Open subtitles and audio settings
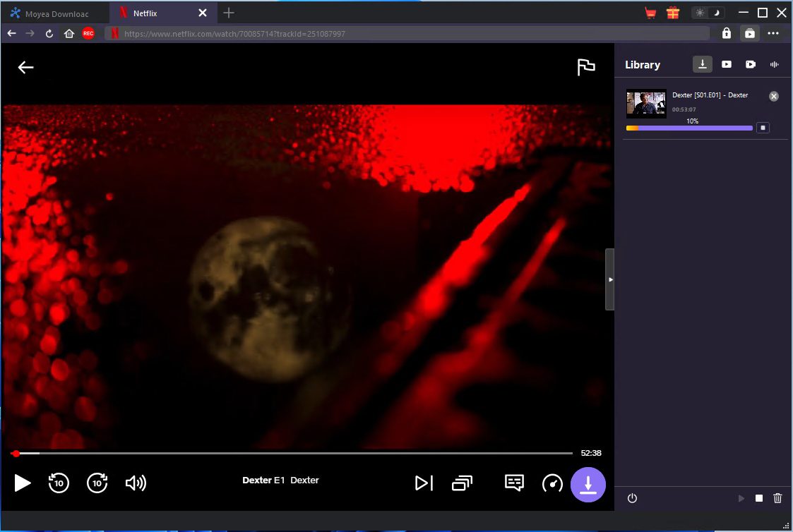The image size is (793, 532). pyautogui.click(x=514, y=483)
